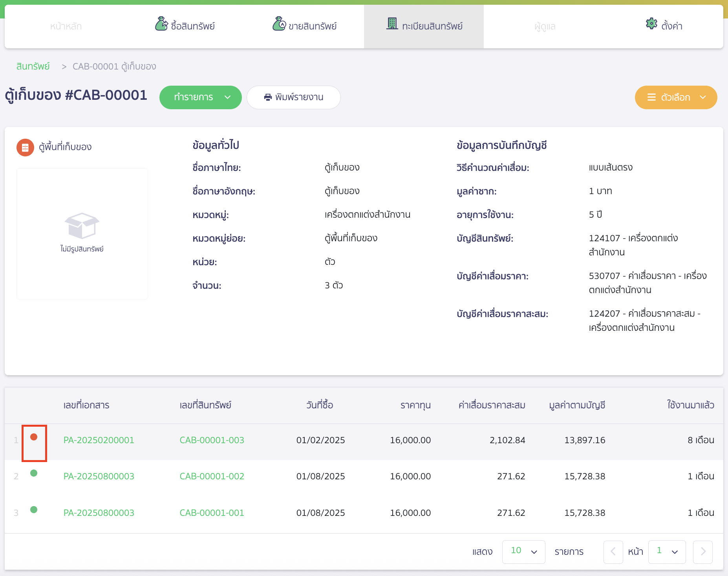Go to next page with right arrow
Screen dimensions: 728x576
(702, 552)
